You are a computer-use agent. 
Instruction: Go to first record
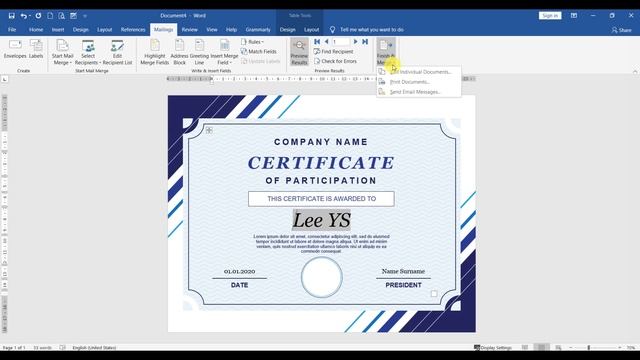[317, 42]
